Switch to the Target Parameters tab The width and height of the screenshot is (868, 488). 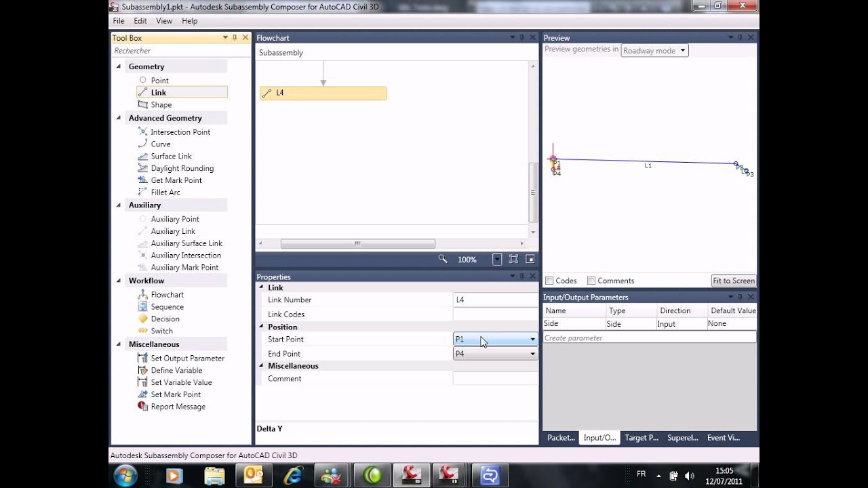coord(641,438)
